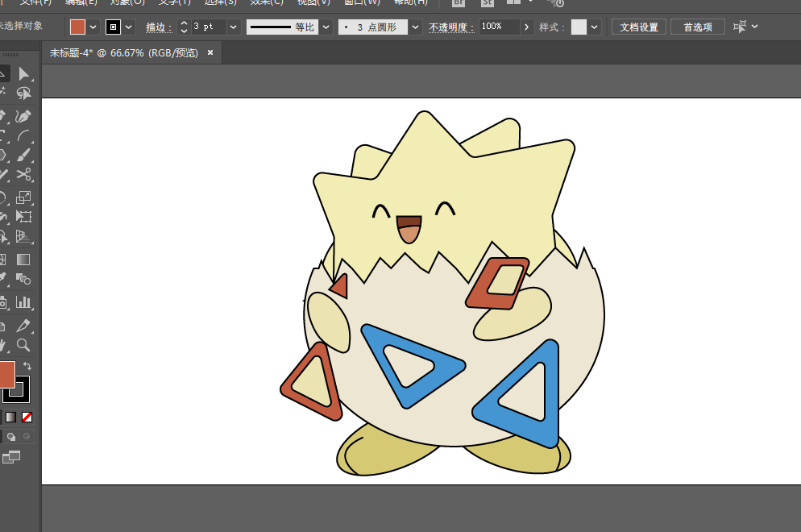
Task: Select the Paintbrush tool
Action: (23, 156)
